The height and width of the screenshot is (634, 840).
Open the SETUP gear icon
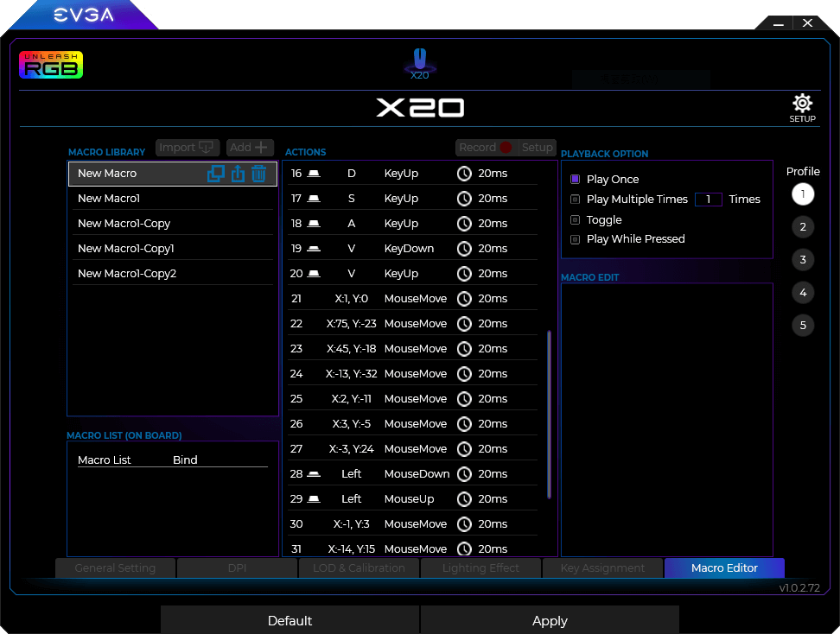(x=802, y=108)
